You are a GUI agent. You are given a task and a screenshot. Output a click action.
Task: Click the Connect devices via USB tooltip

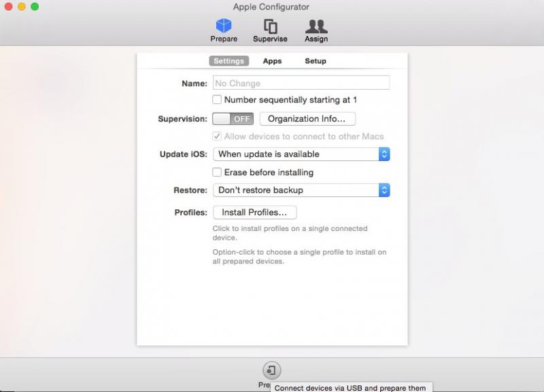(351, 387)
